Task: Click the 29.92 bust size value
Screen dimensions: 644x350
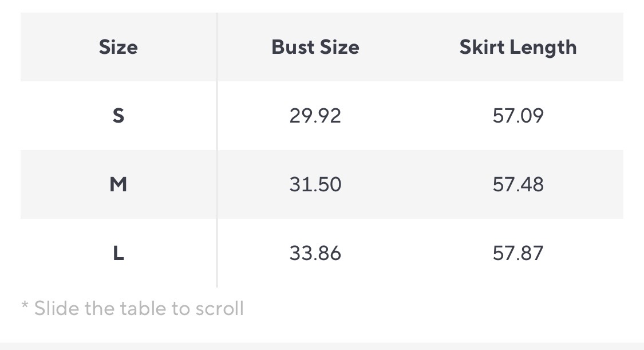Action: click(315, 116)
